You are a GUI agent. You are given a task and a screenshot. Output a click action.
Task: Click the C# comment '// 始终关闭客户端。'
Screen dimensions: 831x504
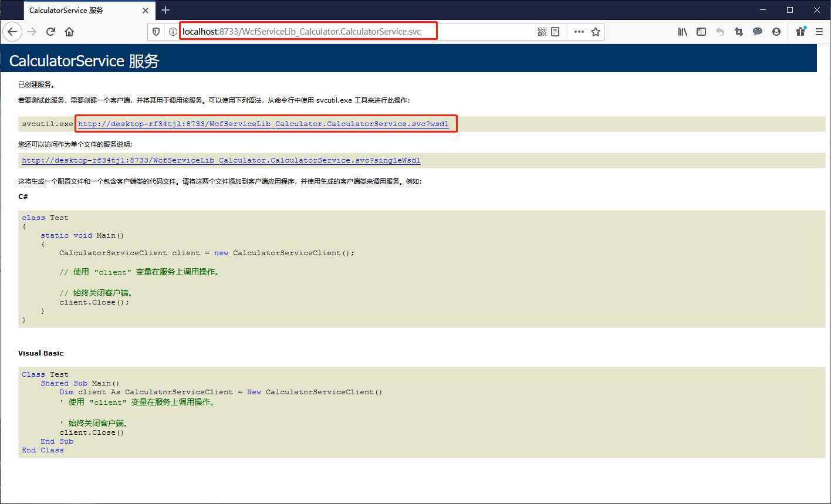[96, 293]
